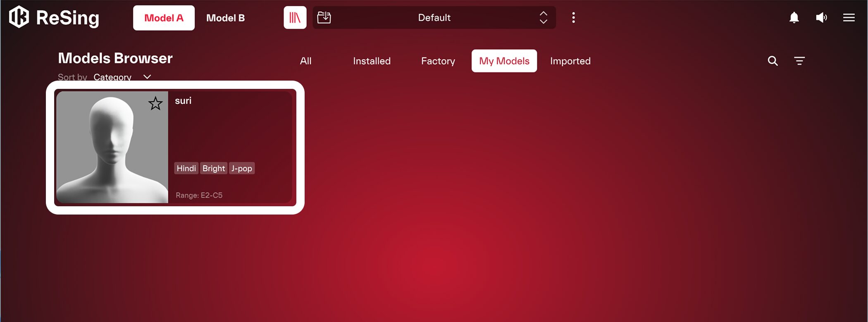Go to the Imported tab
Viewport: 868px width, 322px height.
pyautogui.click(x=570, y=61)
